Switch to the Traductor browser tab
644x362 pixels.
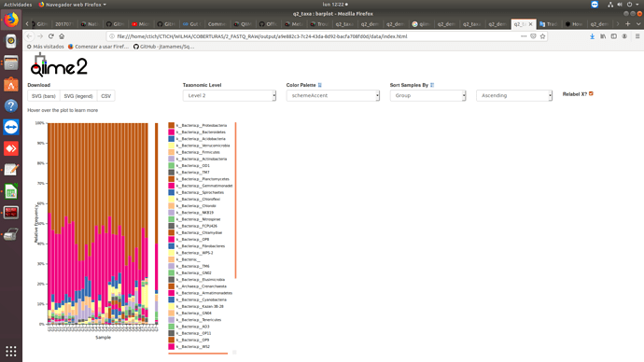(x=549, y=24)
